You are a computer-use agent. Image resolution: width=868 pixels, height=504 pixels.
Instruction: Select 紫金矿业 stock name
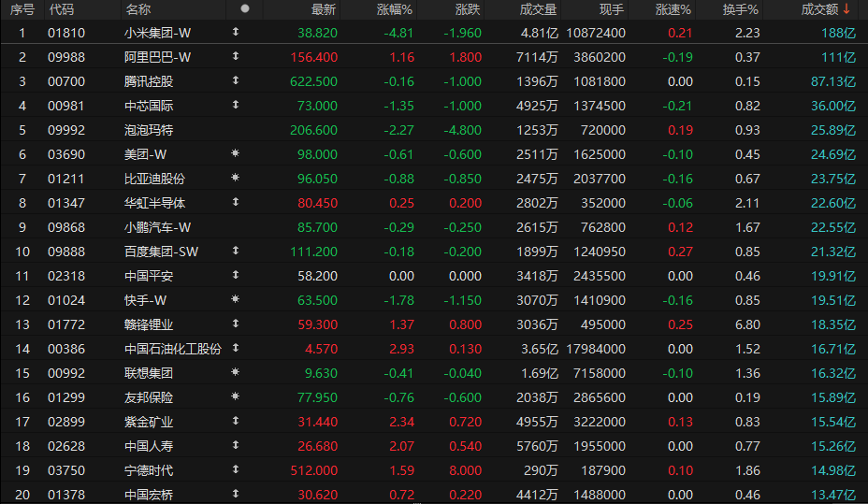pyautogui.click(x=149, y=422)
